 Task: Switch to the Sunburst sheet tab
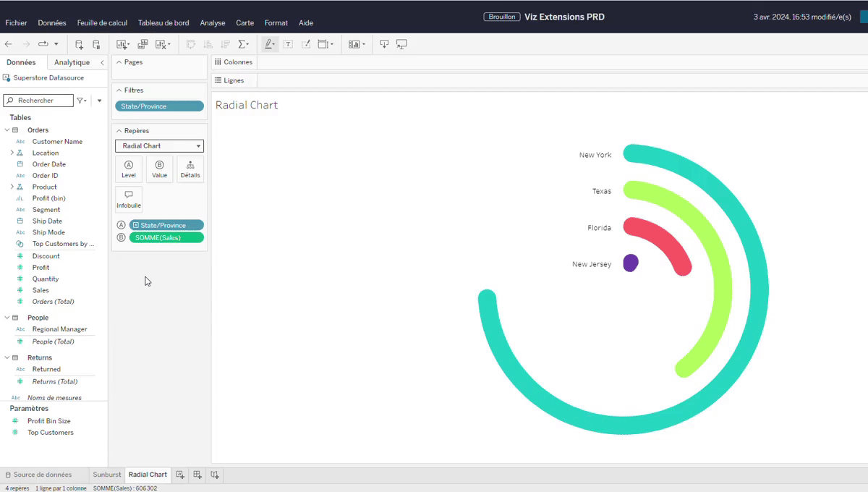(106, 475)
